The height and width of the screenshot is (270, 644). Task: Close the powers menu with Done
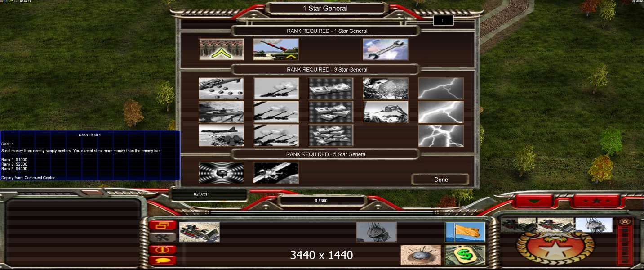pyautogui.click(x=440, y=180)
